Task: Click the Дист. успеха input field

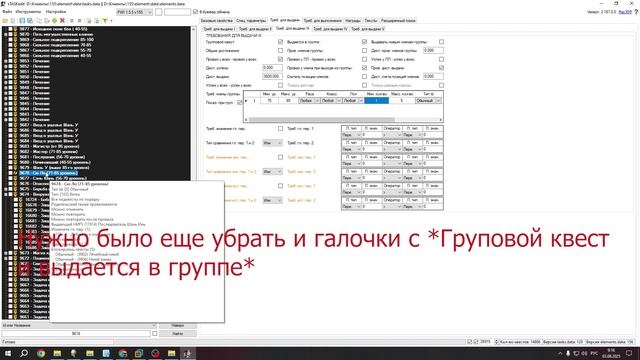Action: (272, 68)
